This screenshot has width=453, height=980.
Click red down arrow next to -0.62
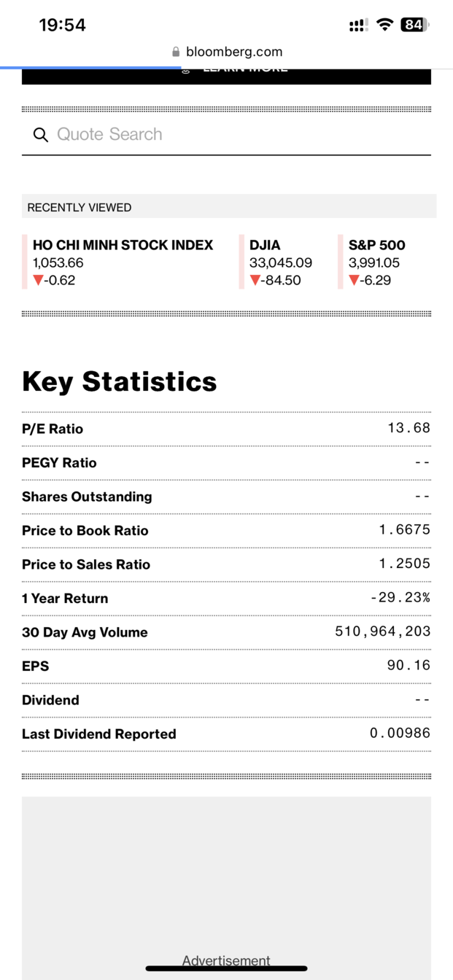point(39,281)
